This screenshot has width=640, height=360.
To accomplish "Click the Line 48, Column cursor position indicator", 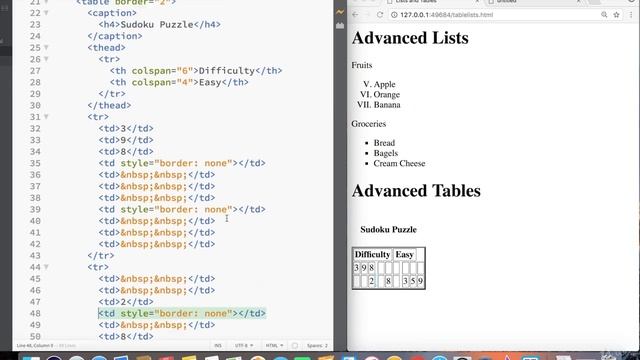I will coord(35,346).
